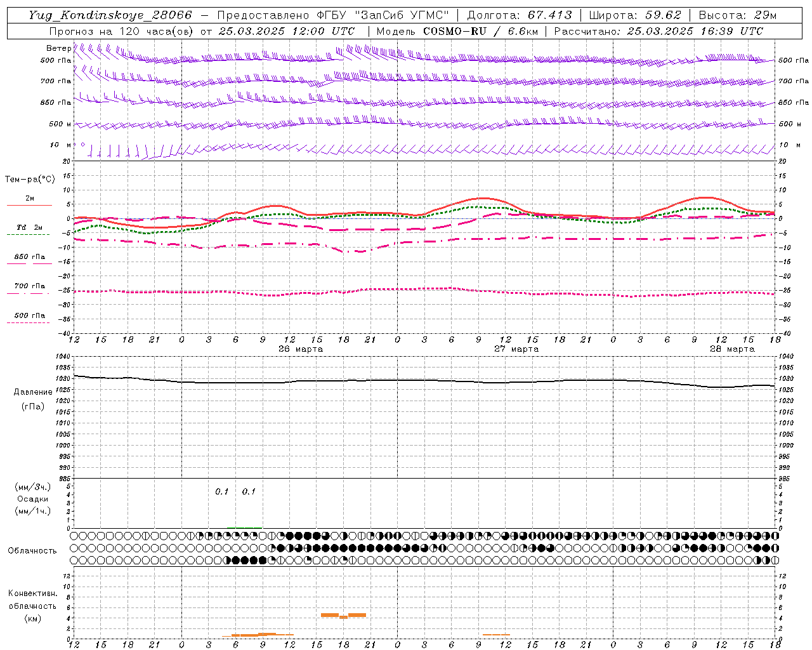This screenshot has width=812, height=650.
Task: Click the Модель COSMO-RU / 6.6км label
Action: [x=457, y=31]
